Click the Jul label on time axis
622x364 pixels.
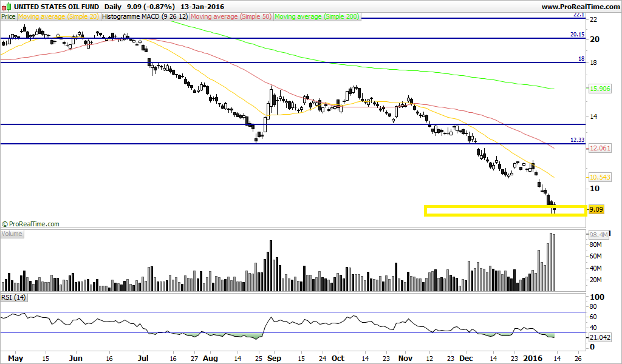point(143,359)
